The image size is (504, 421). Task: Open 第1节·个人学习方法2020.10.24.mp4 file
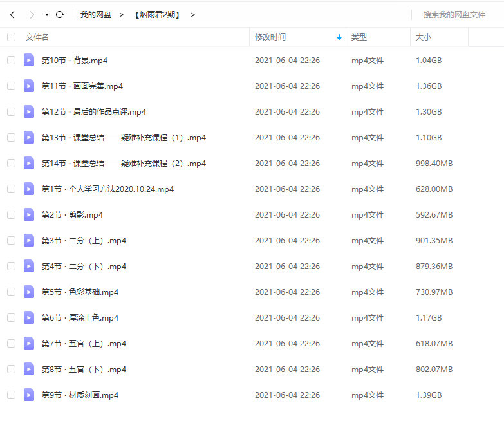coord(107,189)
